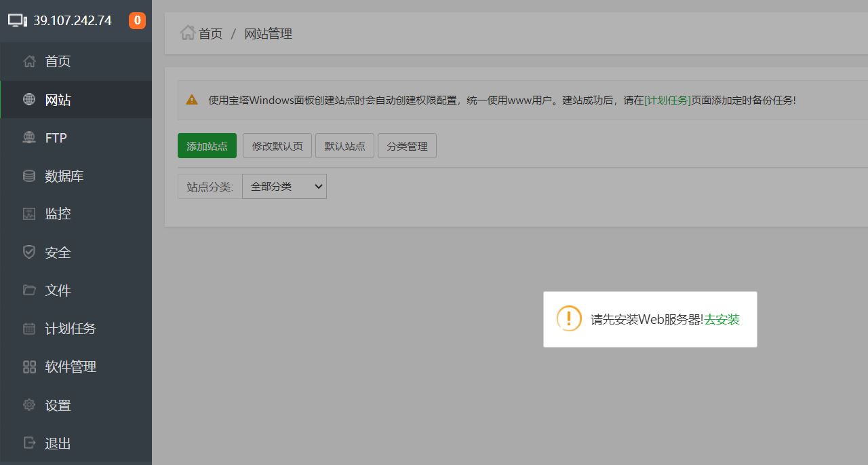Click the server monitor icon beside the IP address
Image resolution: width=868 pixels, height=465 pixels.
tap(18, 20)
